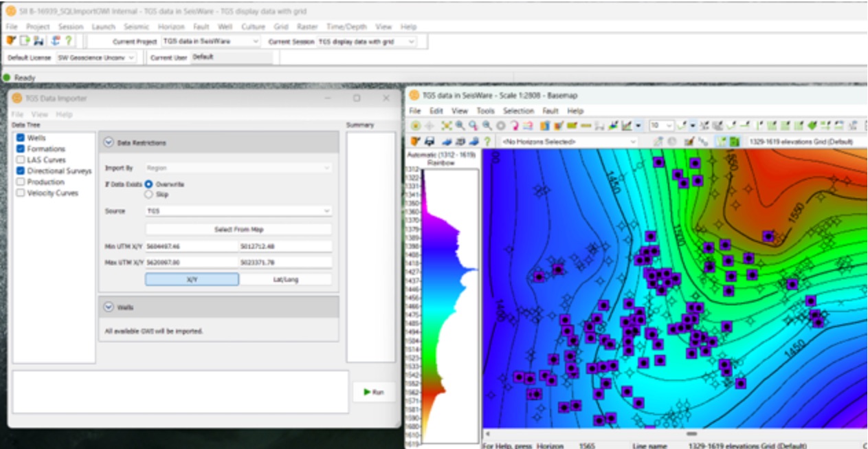Viewport: 868px width, 449px height.
Task: Click the anchor icon in the main toolbar
Action: tap(55, 41)
